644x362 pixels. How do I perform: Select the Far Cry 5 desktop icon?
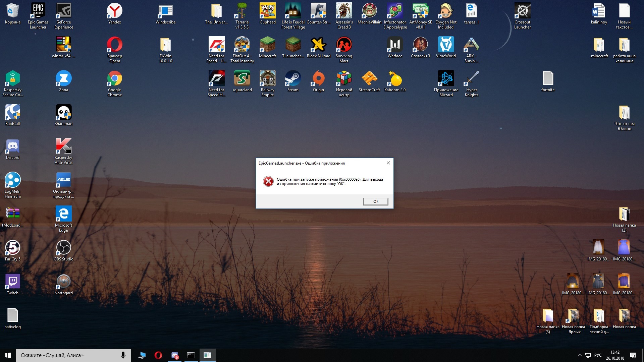(x=13, y=250)
